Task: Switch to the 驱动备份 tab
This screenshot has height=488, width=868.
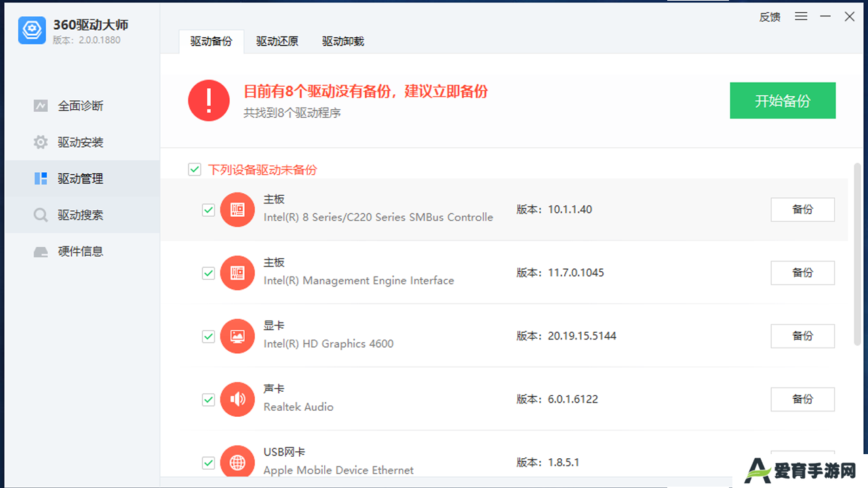Action: tap(211, 41)
